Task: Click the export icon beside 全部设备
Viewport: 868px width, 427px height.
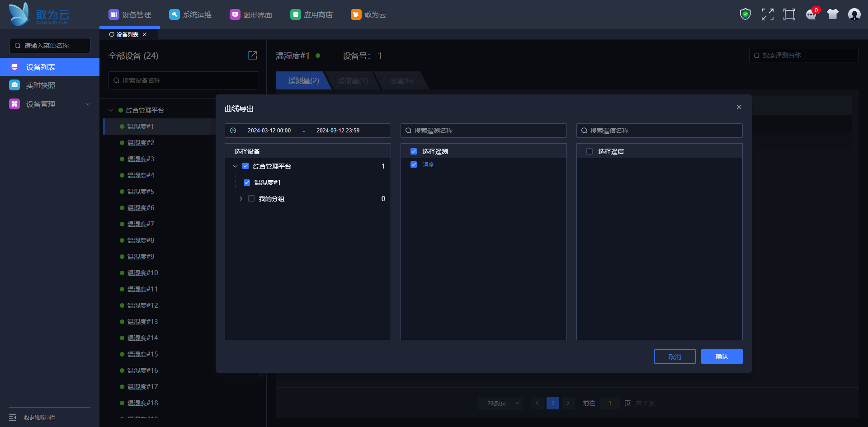Action: [252, 55]
